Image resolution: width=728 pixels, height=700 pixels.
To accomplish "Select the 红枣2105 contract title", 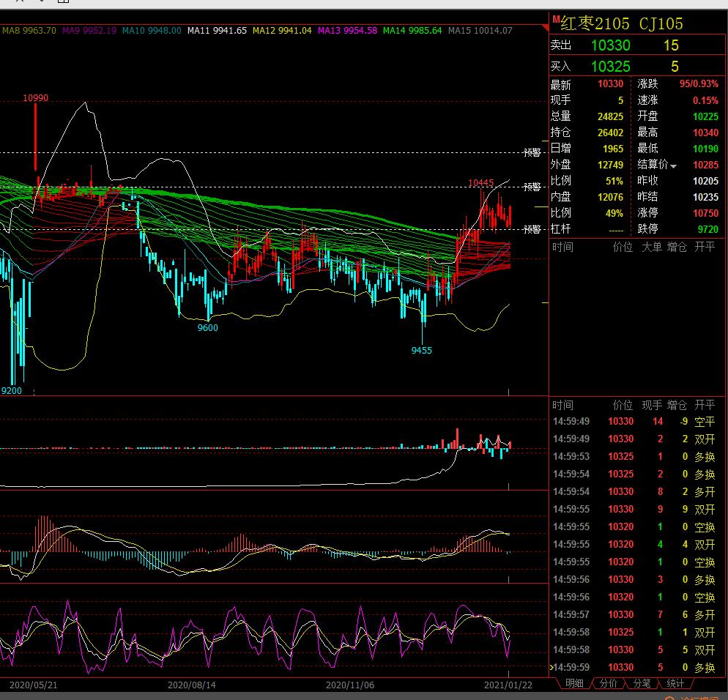I will coord(595,23).
